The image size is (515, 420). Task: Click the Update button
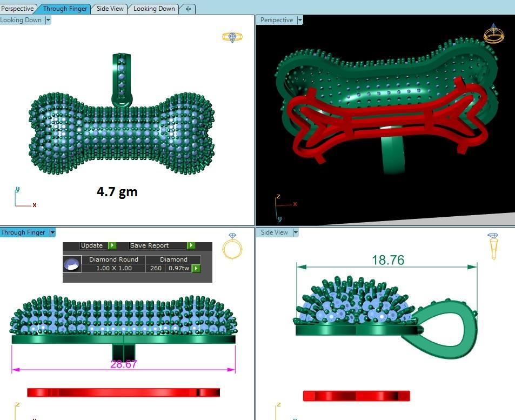(92, 245)
